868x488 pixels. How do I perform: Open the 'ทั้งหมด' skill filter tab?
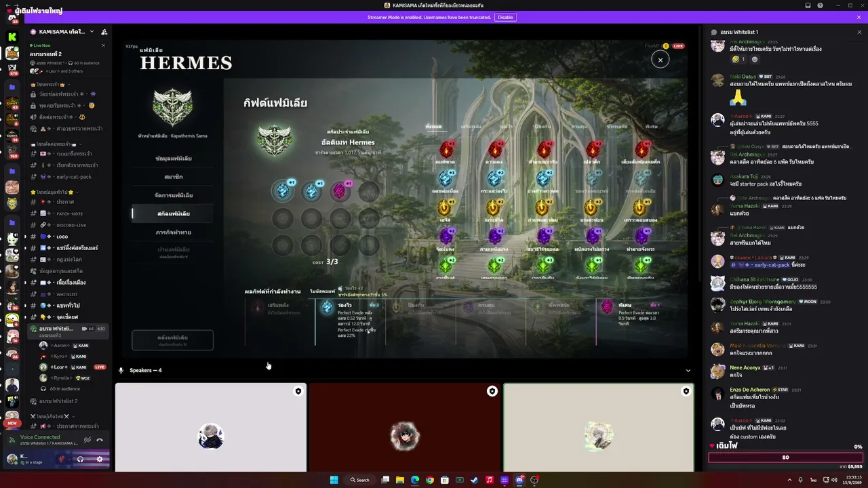(433, 127)
